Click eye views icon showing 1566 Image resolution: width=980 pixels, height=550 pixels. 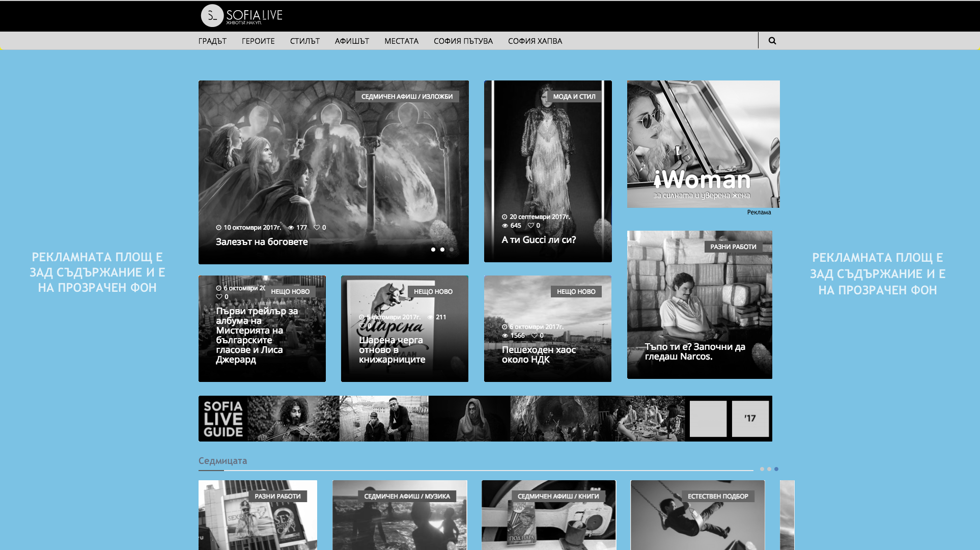[x=505, y=336]
